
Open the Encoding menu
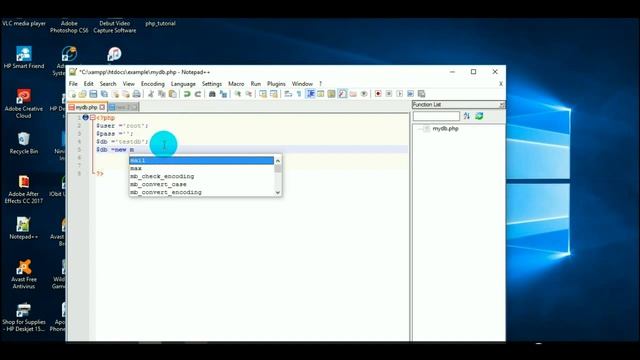[153, 84]
